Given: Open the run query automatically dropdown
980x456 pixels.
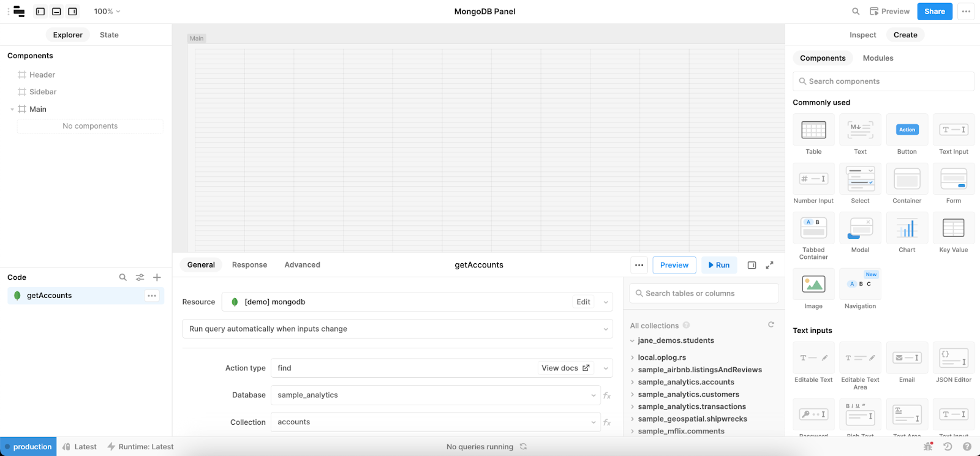Looking at the screenshot, I should click(398, 329).
